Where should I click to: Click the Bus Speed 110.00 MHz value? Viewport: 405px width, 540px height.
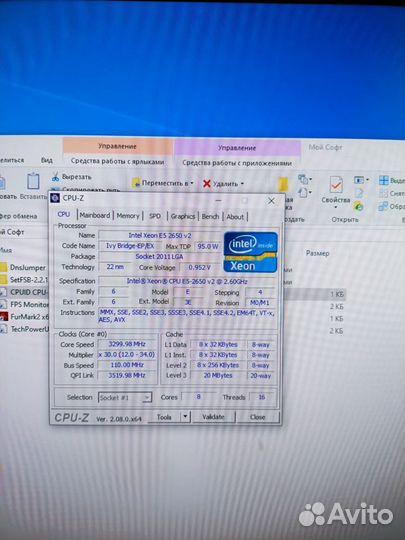coord(127,365)
